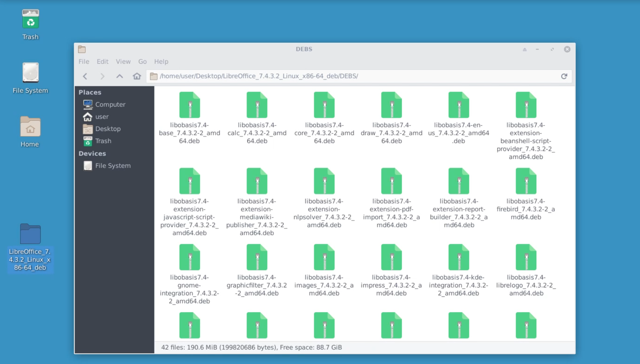Open the Help menu
The image size is (640, 364).
click(161, 62)
